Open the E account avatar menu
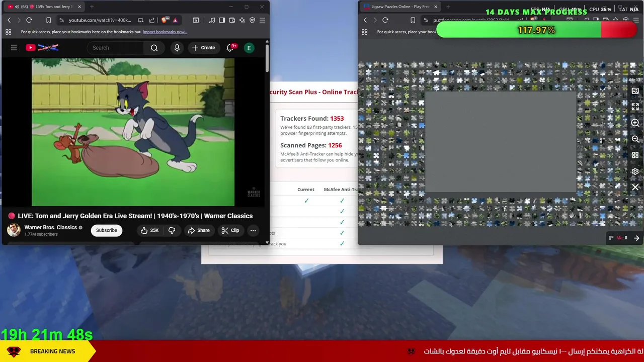This screenshot has width=644, height=362. coord(249,48)
